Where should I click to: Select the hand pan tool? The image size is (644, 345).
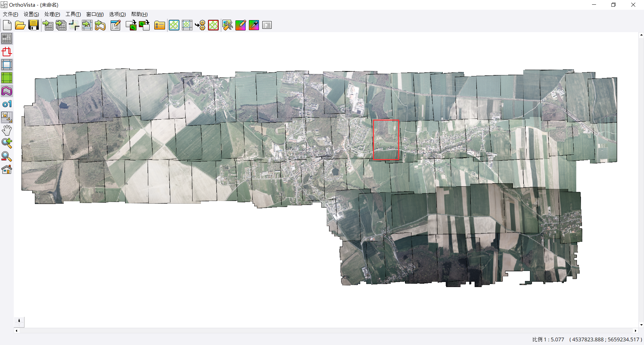click(x=7, y=130)
